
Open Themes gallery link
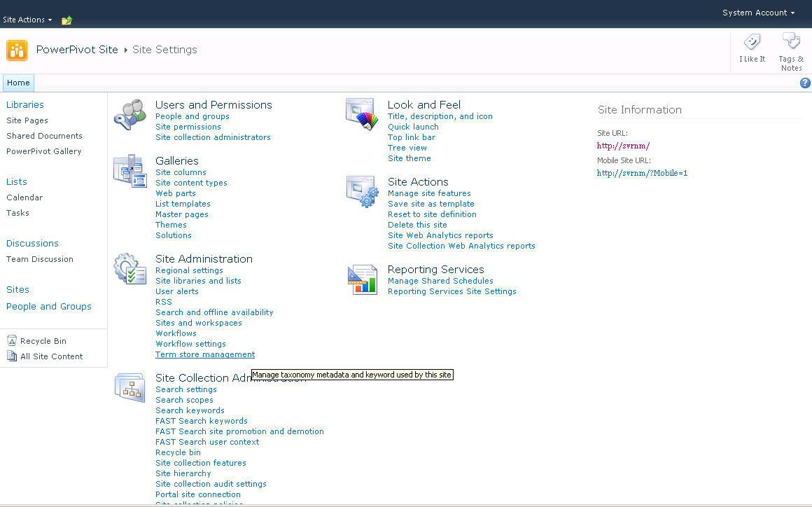tap(171, 225)
